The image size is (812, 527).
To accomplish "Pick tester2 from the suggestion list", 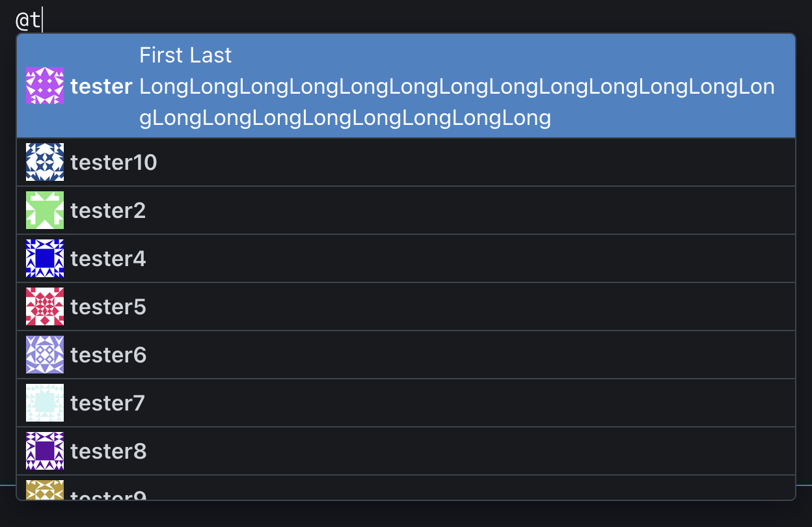I will (x=108, y=211).
